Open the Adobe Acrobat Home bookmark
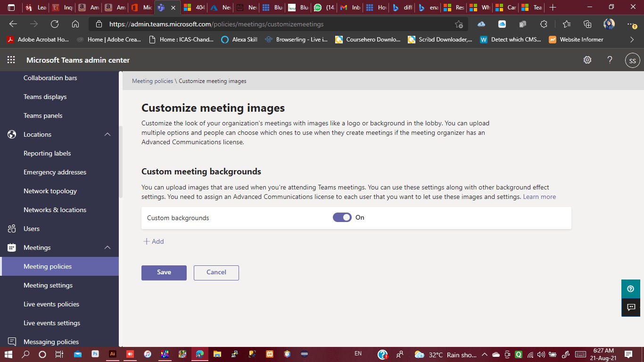The width and height of the screenshot is (644, 362). click(38, 40)
